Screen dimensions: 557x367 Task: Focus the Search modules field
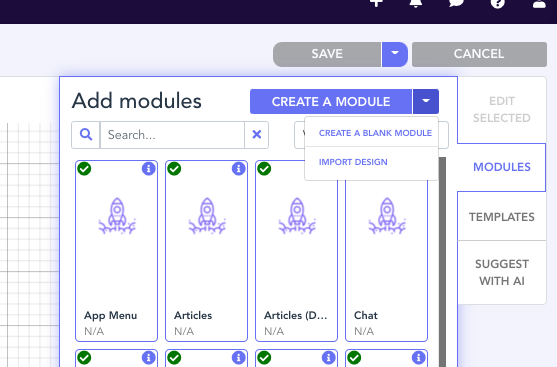pyautogui.click(x=172, y=135)
